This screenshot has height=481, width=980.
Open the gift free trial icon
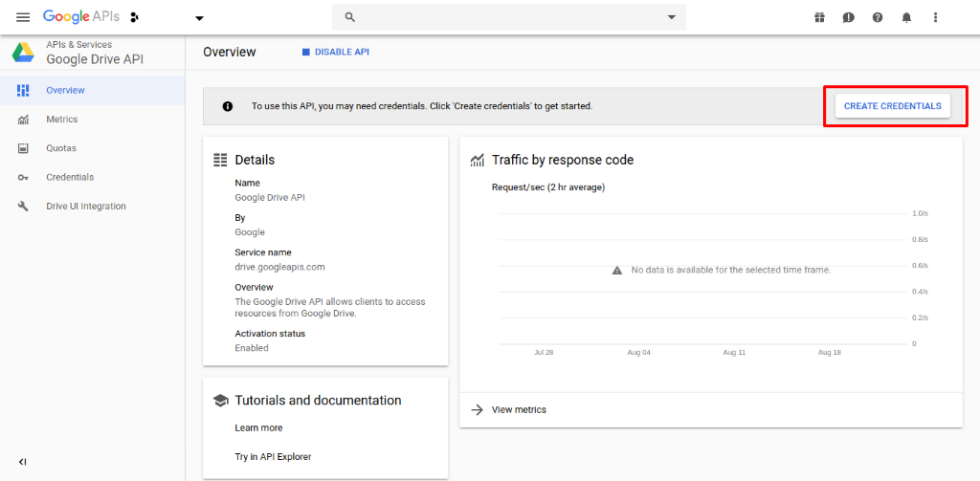[x=819, y=17]
